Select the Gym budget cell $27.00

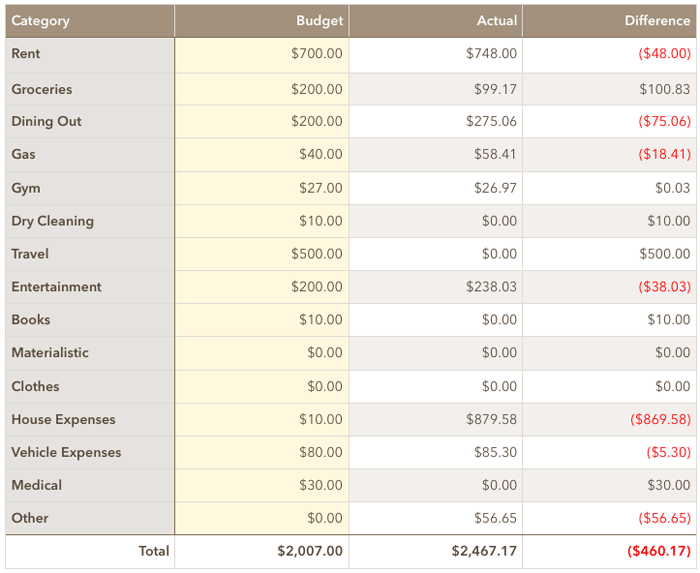262,188
